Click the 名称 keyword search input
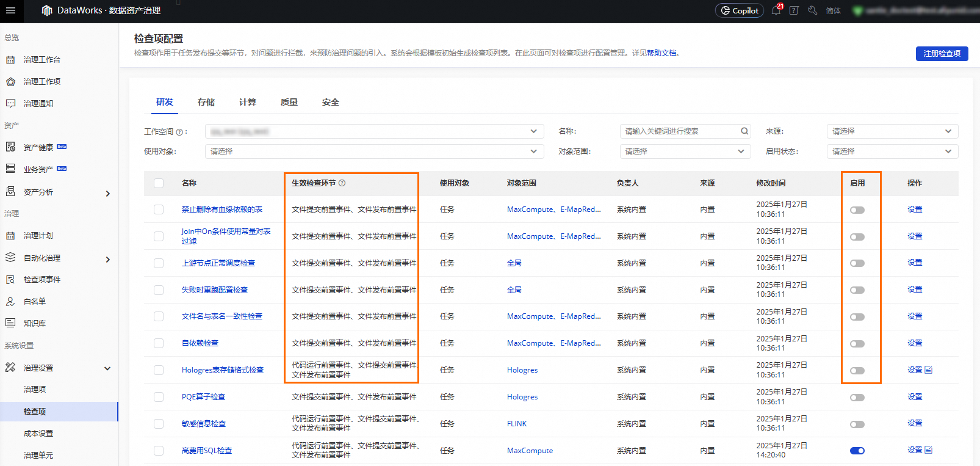This screenshot has width=980, height=466. [679, 131]
